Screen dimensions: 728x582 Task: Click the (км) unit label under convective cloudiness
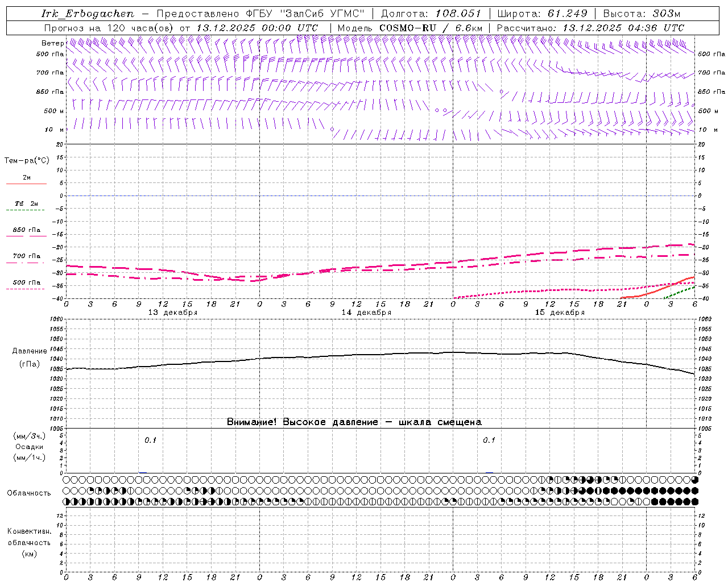(x=29, y=554)
